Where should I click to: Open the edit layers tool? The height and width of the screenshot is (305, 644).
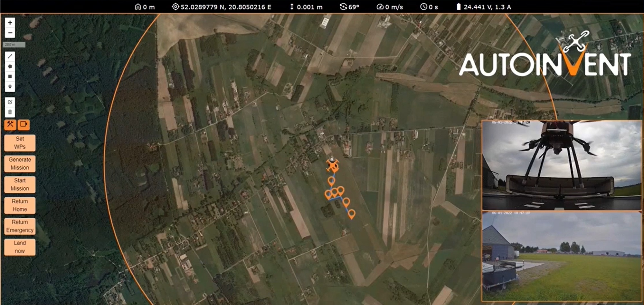(x=10, y=102)
